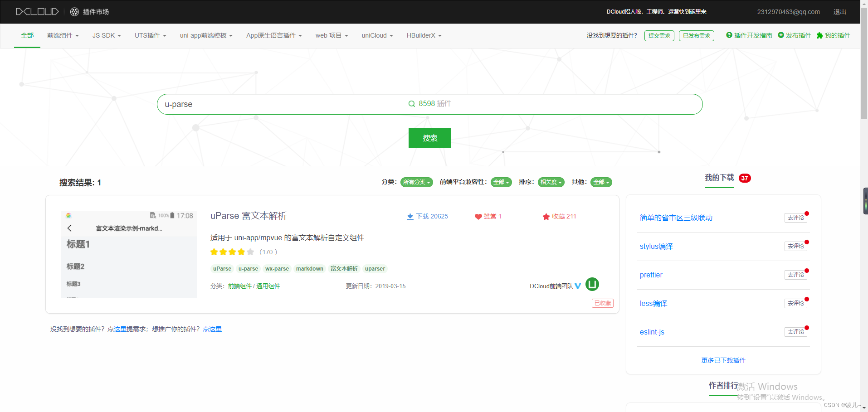Click the 作者排行 heading tab

pos(723,385)
